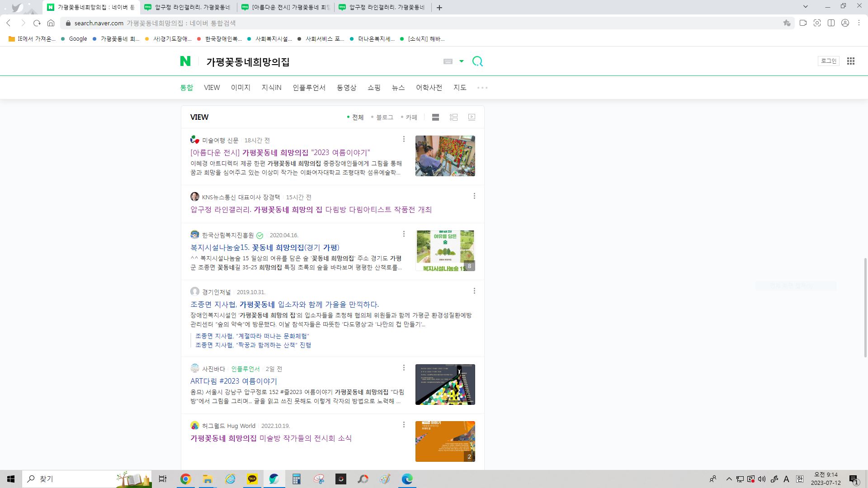This screenshot has height=488, width=868.
Task: Open the 복지시설나눔숲15 post link
Action: coord(264,248)
